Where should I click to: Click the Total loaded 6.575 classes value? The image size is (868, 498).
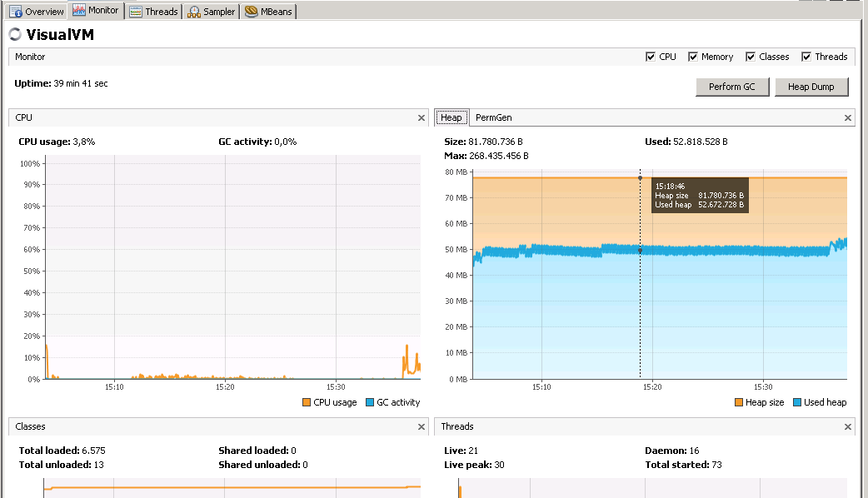(x=93, y=451)
